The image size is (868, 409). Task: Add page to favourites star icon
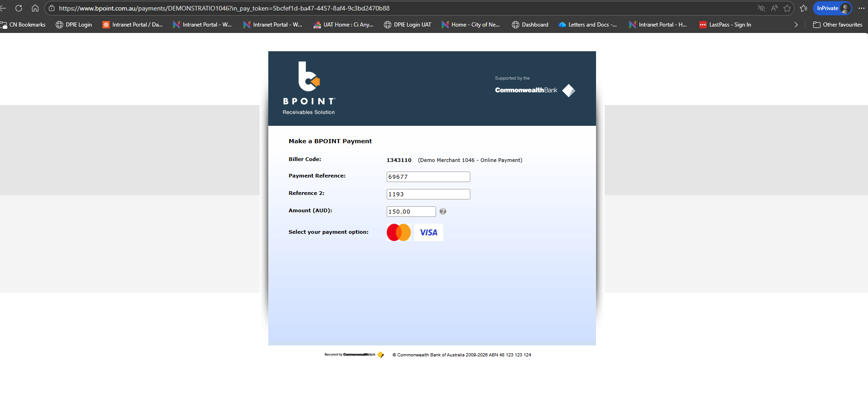787,8
